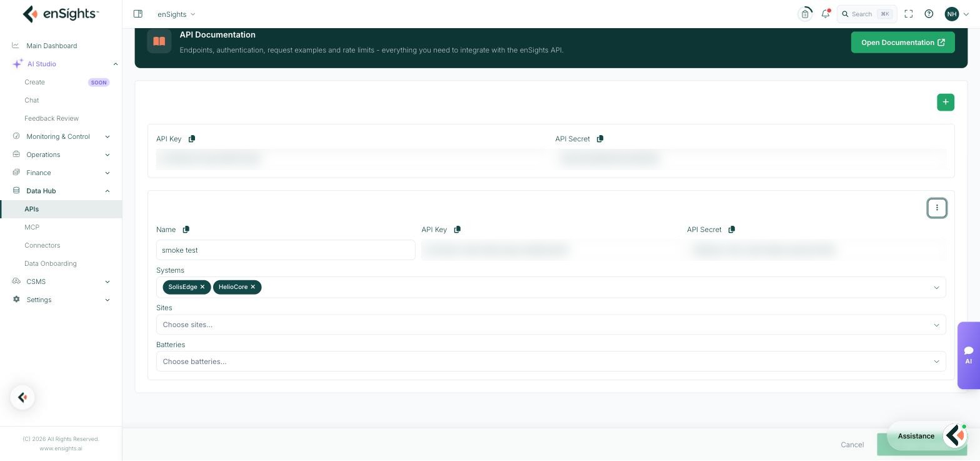Image resolution: width=980 pixels, height=461 pixels.
Task: Copy the smoke test API Secret
Action: point(731,230)
